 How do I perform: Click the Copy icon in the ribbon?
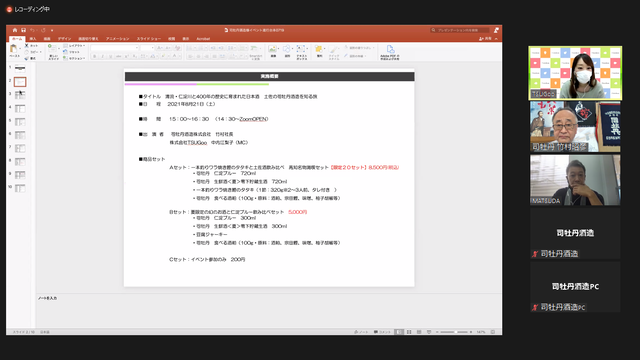27,52
